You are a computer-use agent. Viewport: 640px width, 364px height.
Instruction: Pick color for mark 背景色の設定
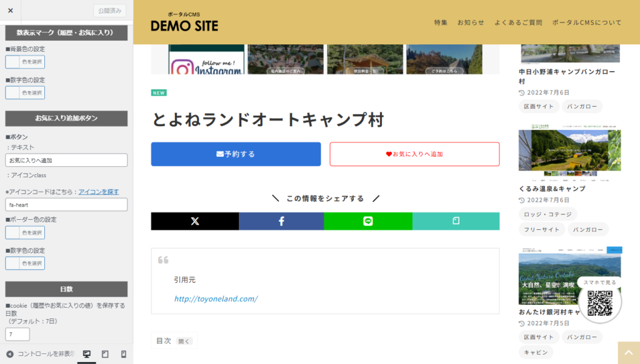pos(25,62)
